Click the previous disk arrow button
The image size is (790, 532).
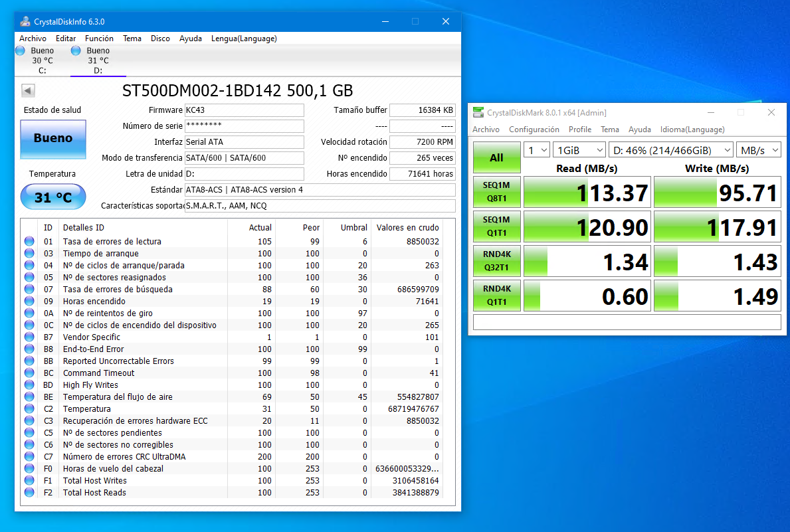(x=28, y=90)
